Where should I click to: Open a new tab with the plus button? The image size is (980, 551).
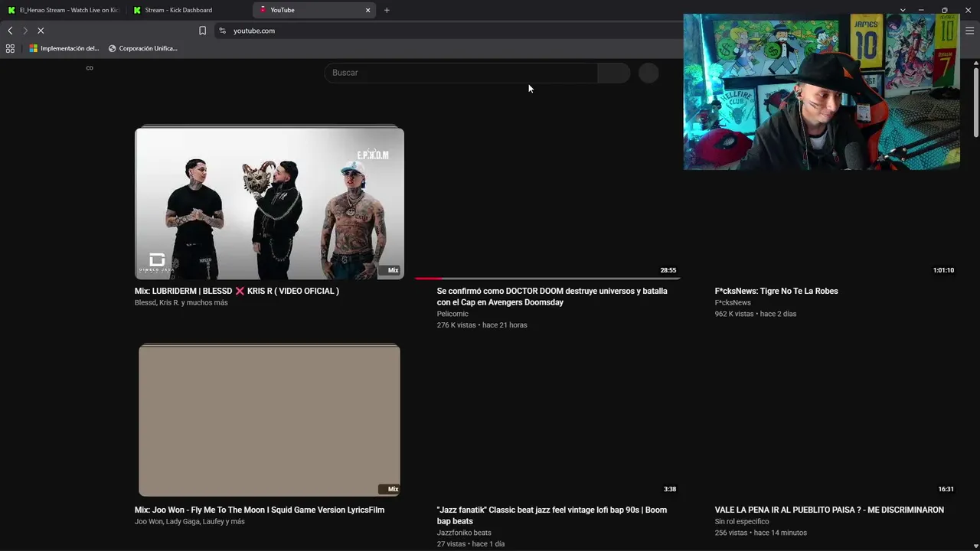pos(387,10)
